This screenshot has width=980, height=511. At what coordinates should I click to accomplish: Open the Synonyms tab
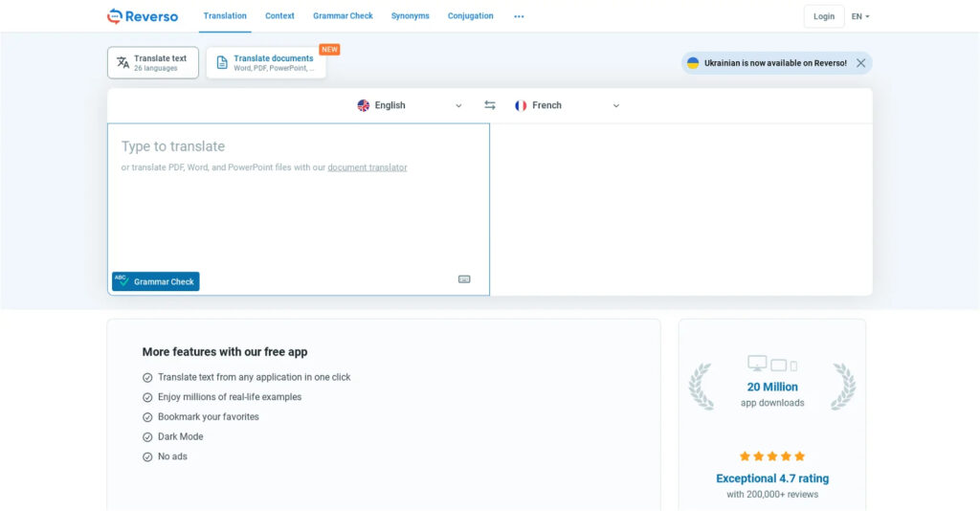coord(411,16)
